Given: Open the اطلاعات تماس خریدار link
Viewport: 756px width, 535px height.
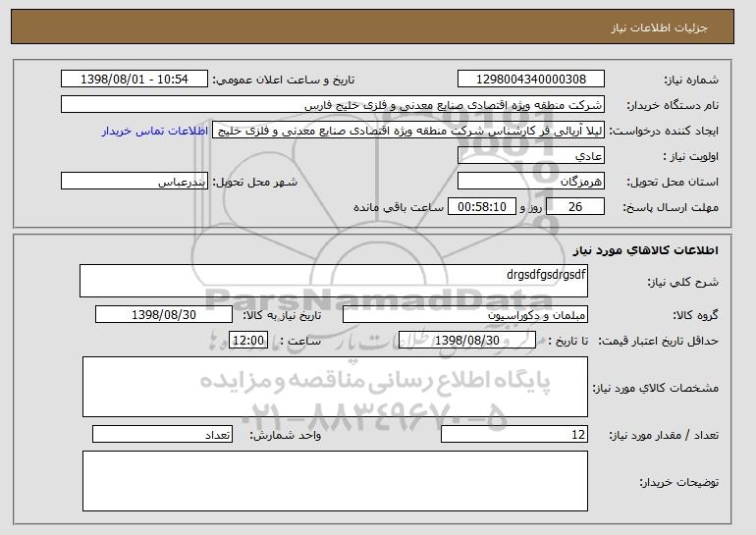Looking at the screenshot, I should coord(155,131).
